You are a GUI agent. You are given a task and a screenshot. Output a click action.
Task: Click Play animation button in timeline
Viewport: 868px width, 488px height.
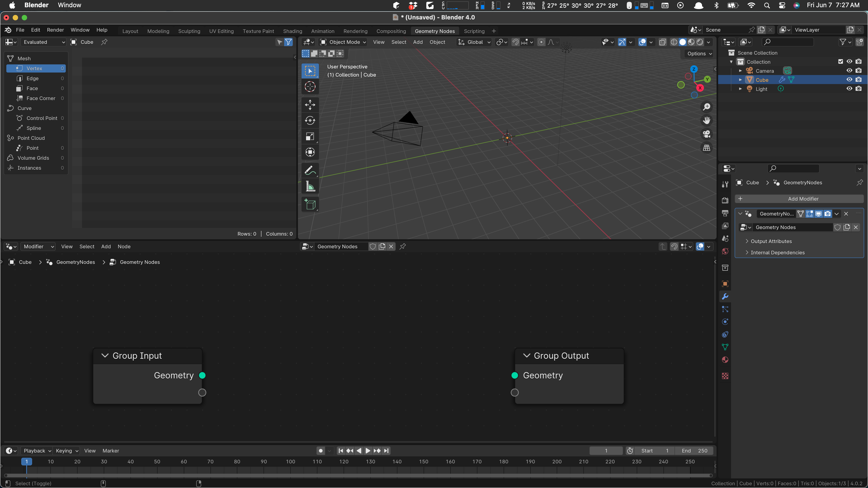click(368, 451)
